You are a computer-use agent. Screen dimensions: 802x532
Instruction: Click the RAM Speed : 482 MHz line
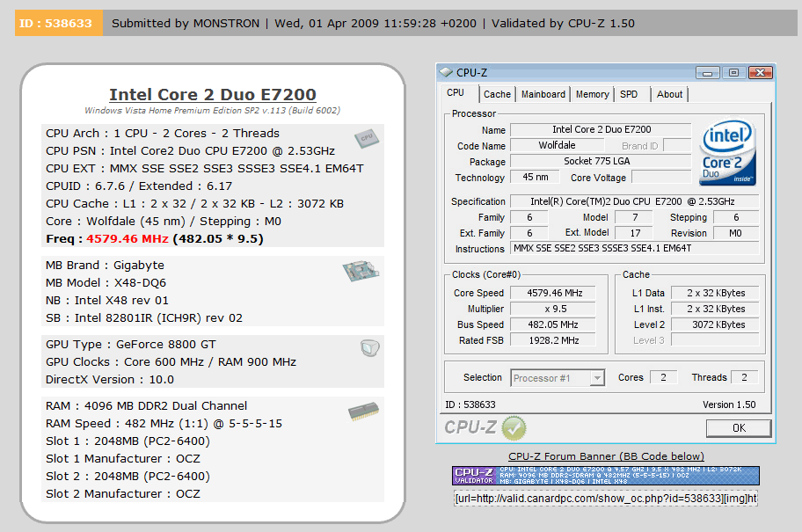point(164,424)
